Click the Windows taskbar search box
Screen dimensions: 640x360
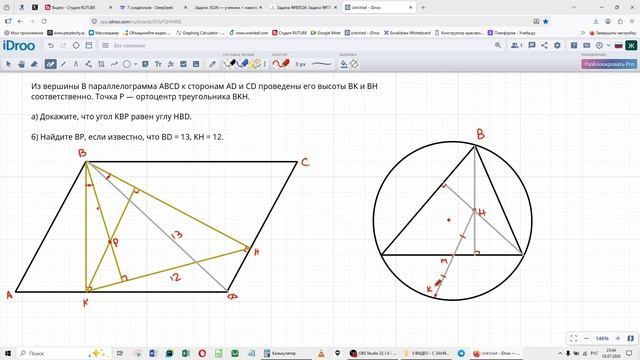[63, 353]
